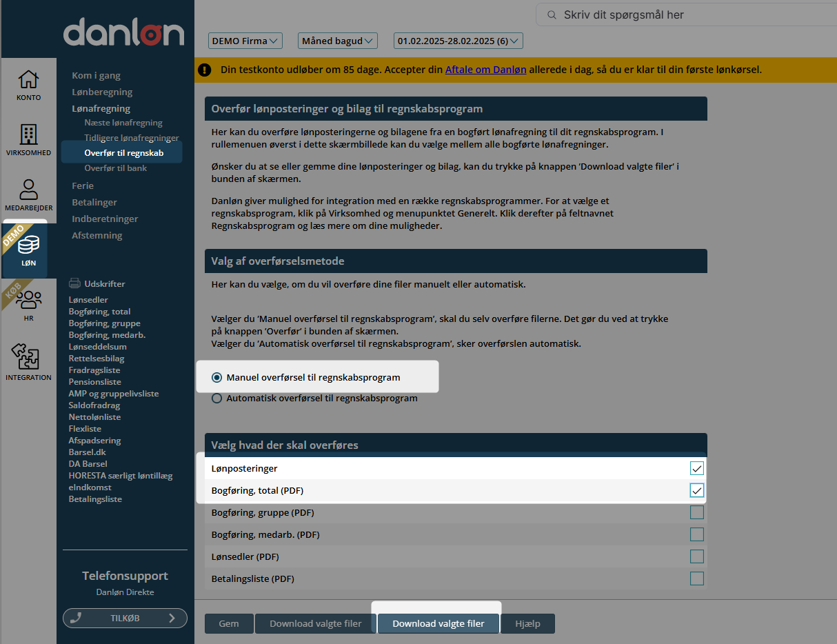Expand the Ferie menu section
The width and height of the screenshot is (837, 644).
coord(83,185)
